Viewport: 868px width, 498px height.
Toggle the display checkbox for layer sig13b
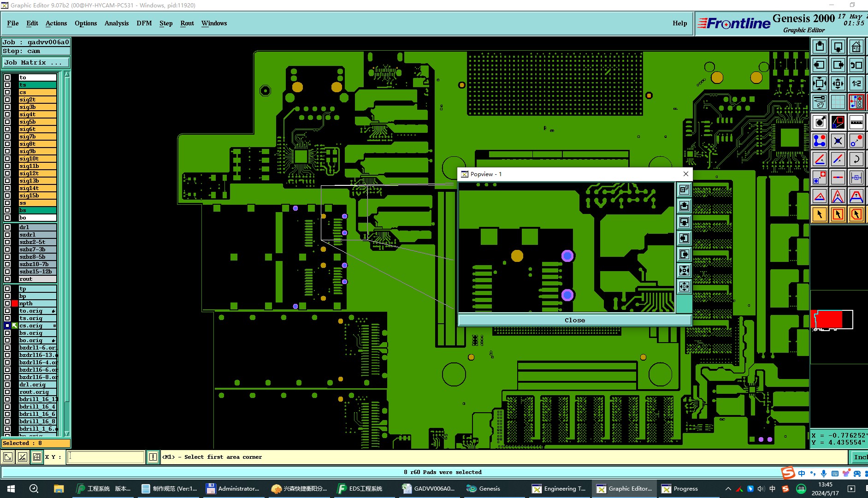[7, 181]
